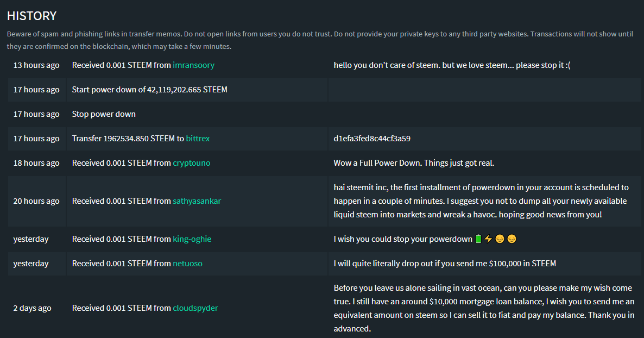Click the HISTORY section heading
644x338 pixels.
click(31, 16)
